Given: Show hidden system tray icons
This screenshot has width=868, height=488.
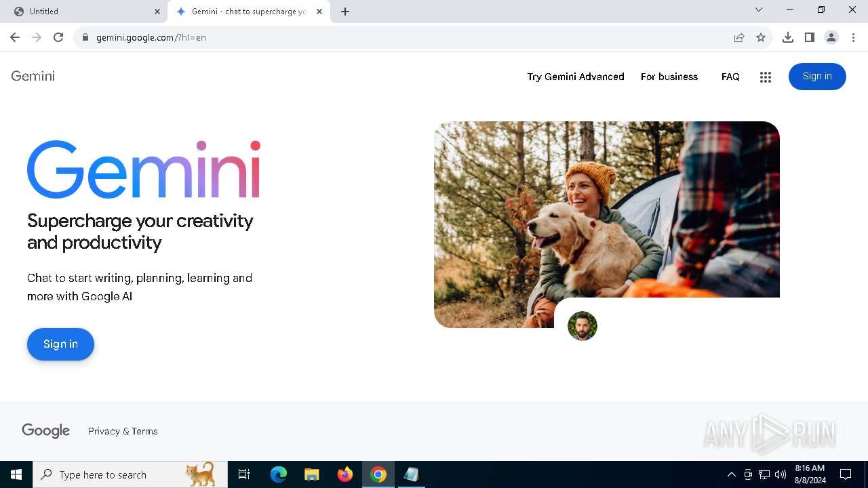Looking at the screenshot, I should click(731, 474).
